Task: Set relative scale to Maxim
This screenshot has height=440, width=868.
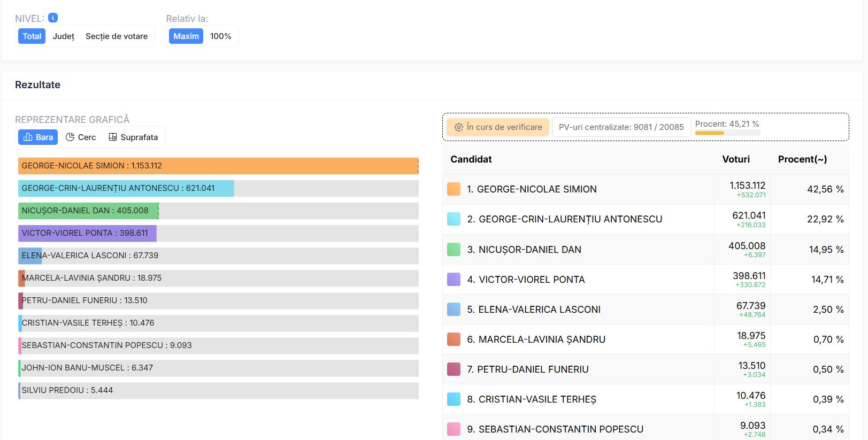Action: point(186,36)
